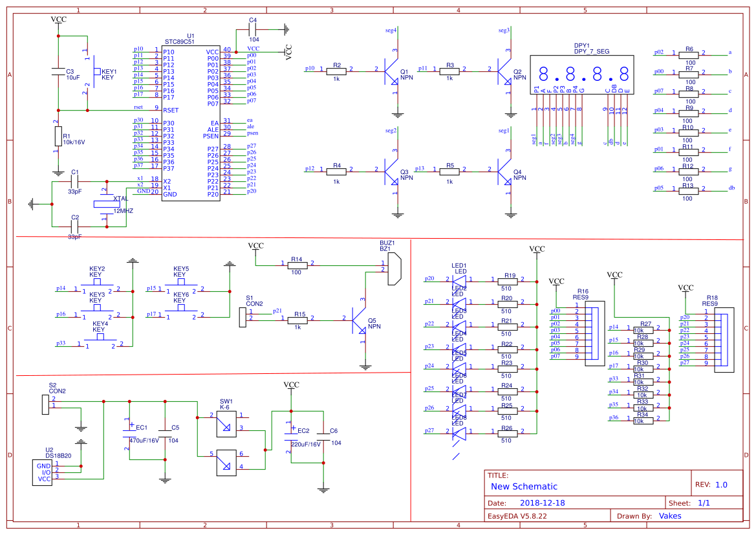
Task: Select the KEY4 push button
Action: (x=100, y=338)
